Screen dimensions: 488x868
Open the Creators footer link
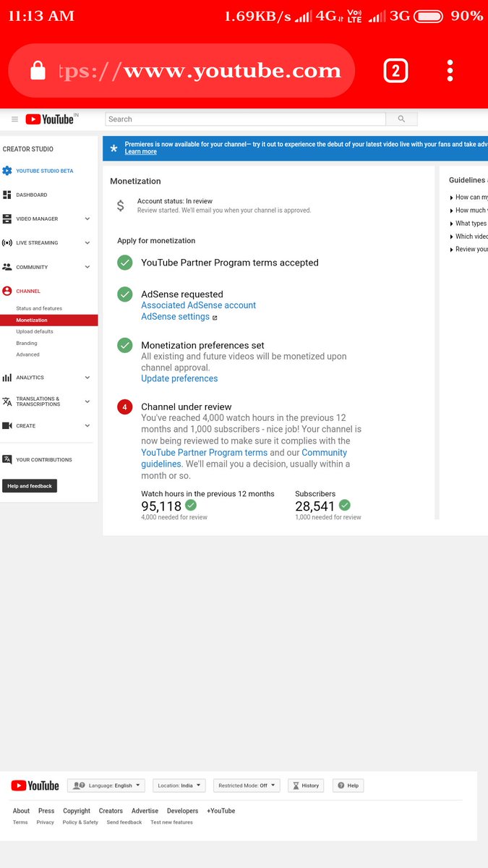[x=111, y=811]
